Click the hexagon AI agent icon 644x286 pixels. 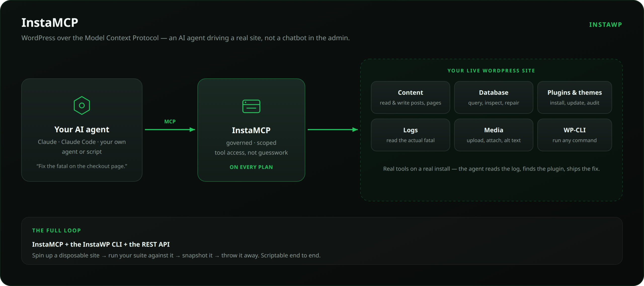click(82, 106)
